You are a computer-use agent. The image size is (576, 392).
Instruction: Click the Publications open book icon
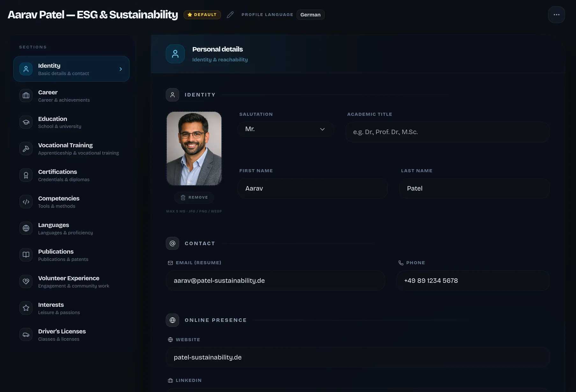(x=26, y=255)
